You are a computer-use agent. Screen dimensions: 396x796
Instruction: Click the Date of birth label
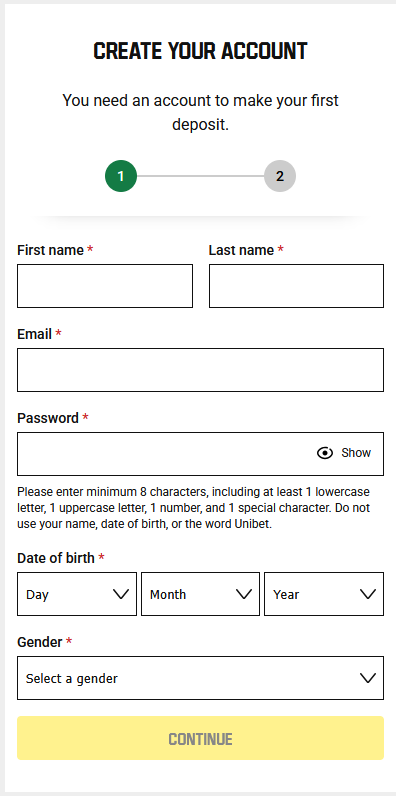point(56,558)
